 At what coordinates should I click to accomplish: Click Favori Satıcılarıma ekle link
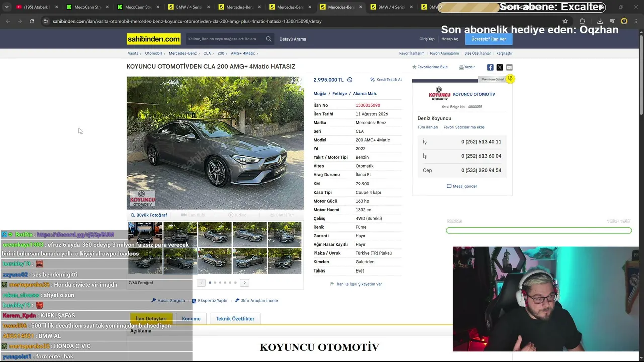464,127
